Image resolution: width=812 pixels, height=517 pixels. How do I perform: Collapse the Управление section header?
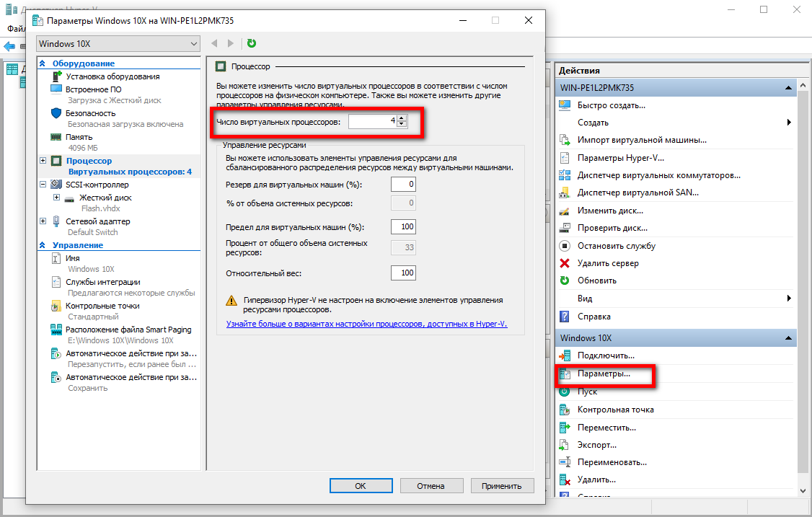click(43, 245)
